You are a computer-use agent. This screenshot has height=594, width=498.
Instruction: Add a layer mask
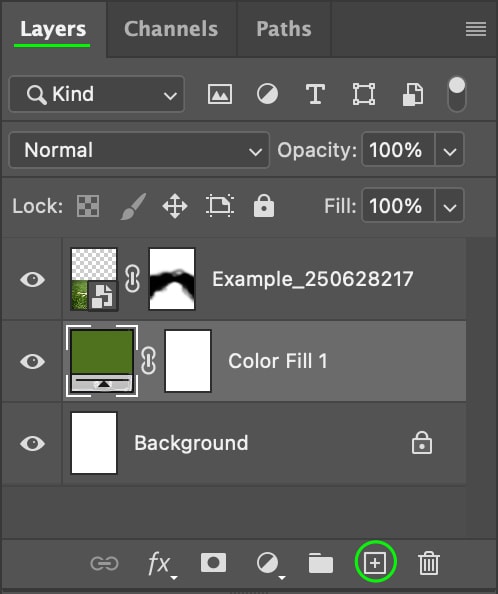pos(213,563)
